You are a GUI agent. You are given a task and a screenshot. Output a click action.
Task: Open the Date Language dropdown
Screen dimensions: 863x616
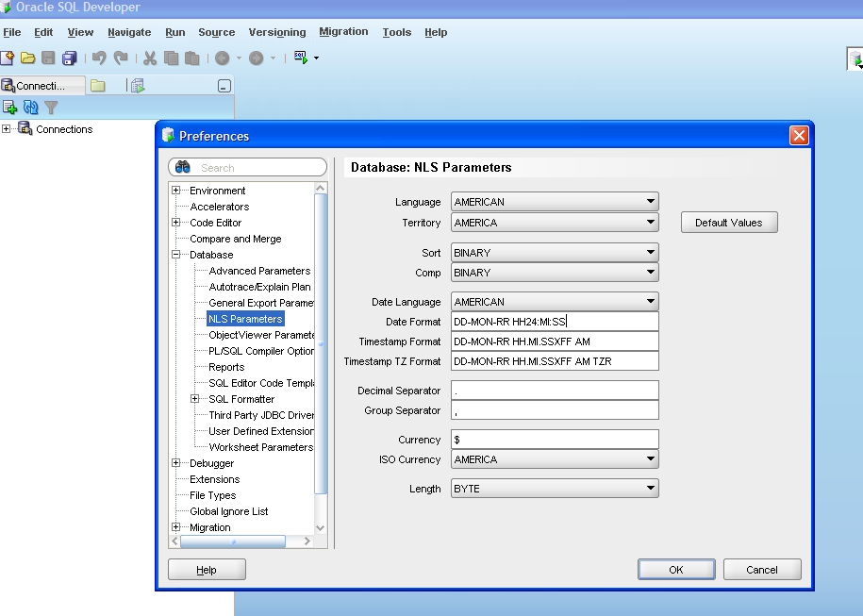[555, 302]
